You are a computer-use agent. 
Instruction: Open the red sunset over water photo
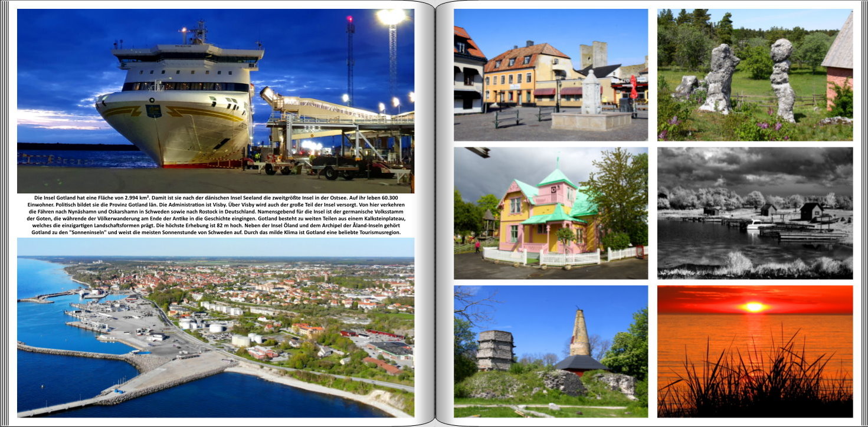[x=755, y=352]
